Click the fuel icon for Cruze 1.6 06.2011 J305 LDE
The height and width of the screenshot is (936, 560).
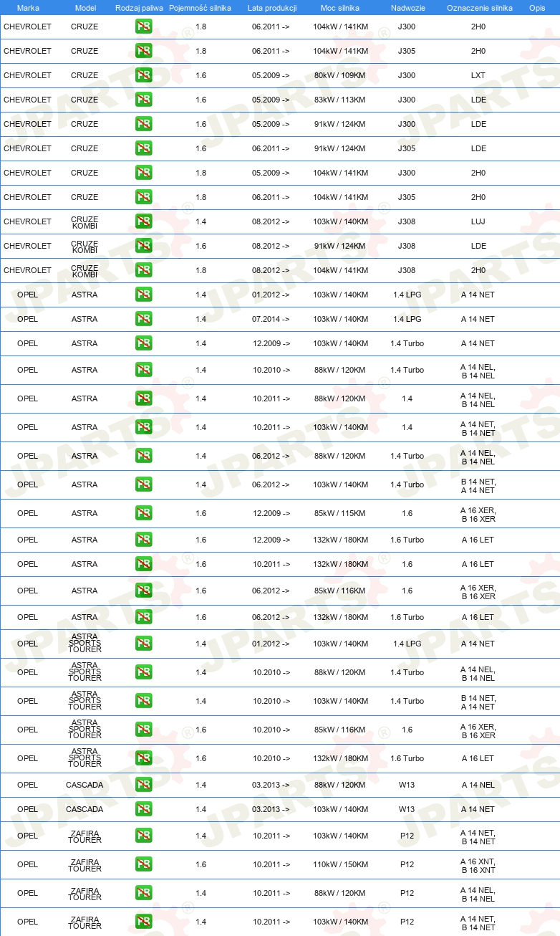click(x=143, y=148)
